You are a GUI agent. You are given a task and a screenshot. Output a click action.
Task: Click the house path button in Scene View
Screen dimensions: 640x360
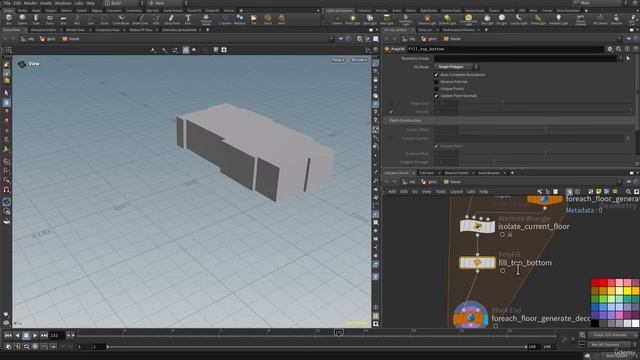[71, 39]
